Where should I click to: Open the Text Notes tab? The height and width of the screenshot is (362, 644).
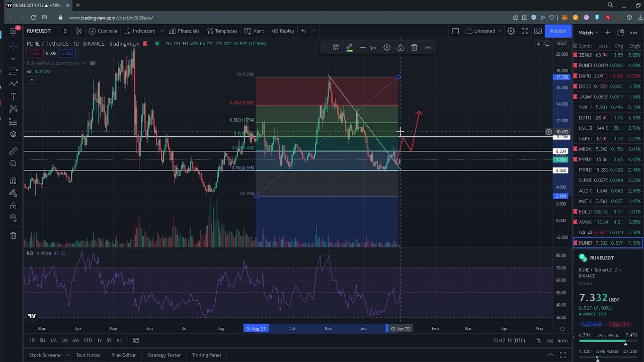click(x=88, y=355)
